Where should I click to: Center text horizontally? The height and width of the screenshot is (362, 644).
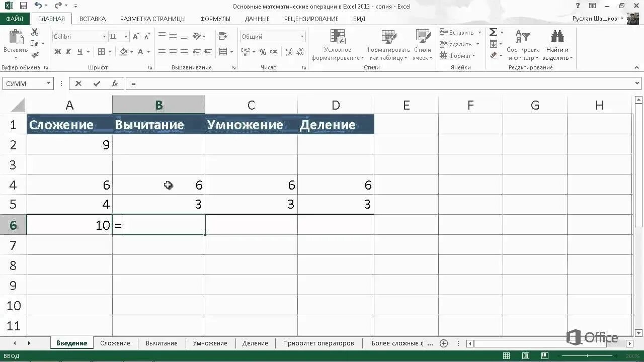[173, 52]
